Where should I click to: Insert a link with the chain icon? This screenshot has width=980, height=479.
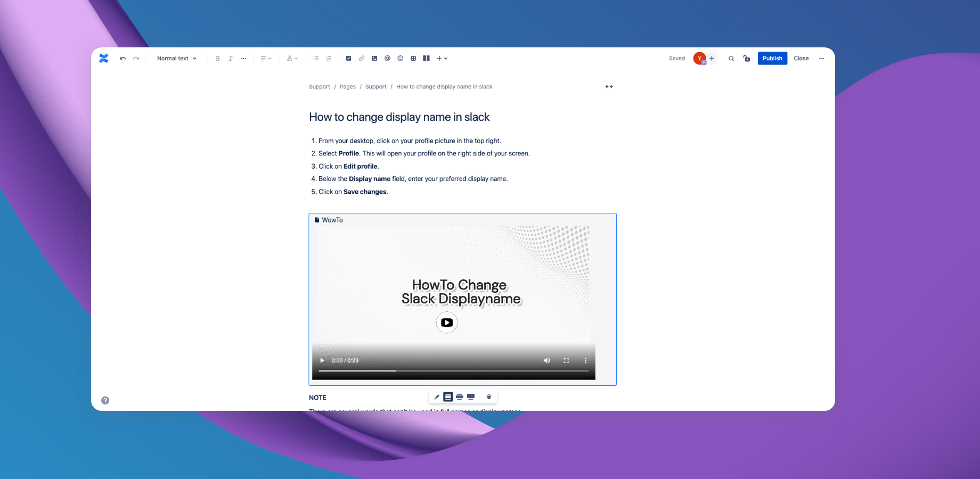pyautogui.click(x=362, y=59)
